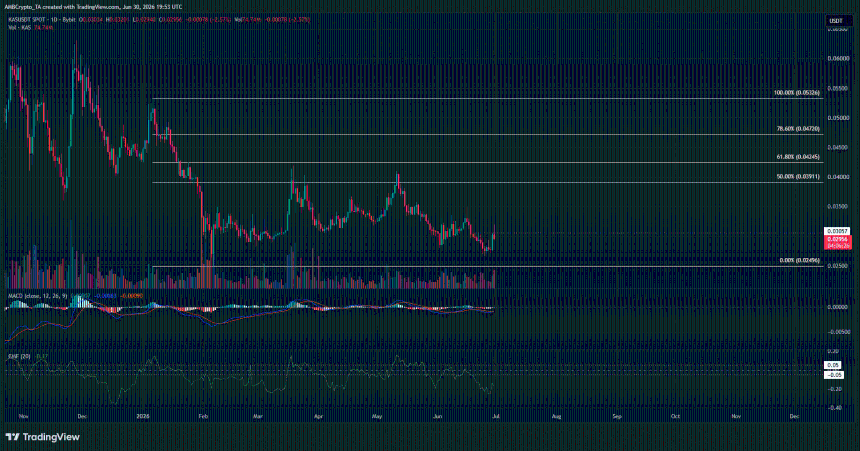Click the 0.03500 price axis value
Viewport: 860px width, 451px height.
coord(838,206)
